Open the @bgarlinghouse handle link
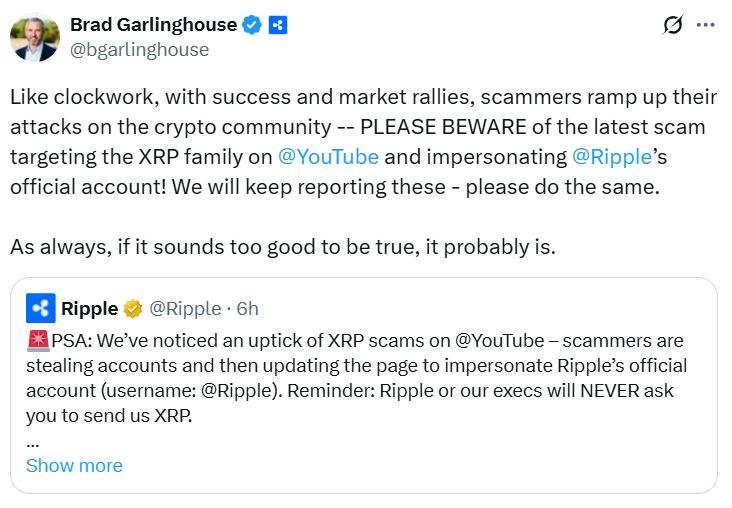 tap(139, 49)
